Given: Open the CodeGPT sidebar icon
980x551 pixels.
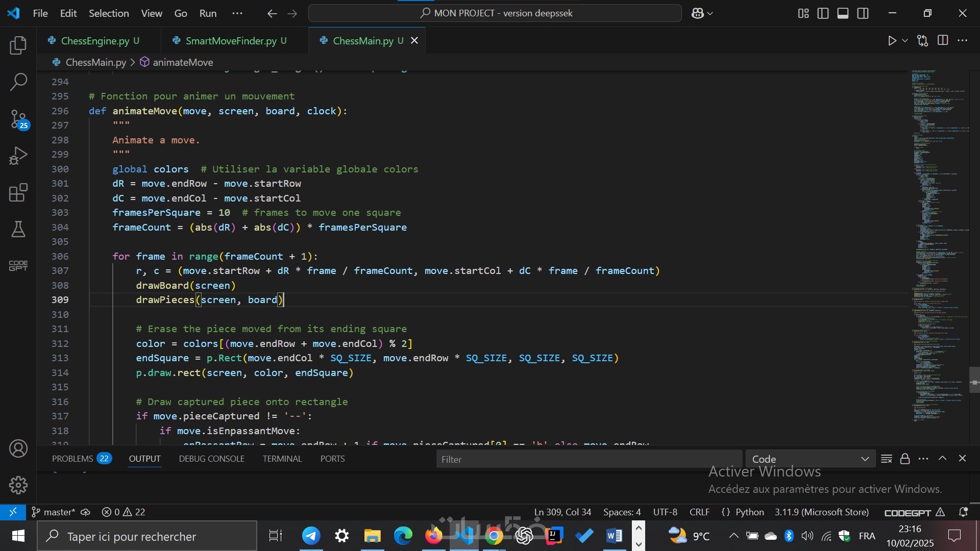Looking at the screenshot, I should point(18,266).
